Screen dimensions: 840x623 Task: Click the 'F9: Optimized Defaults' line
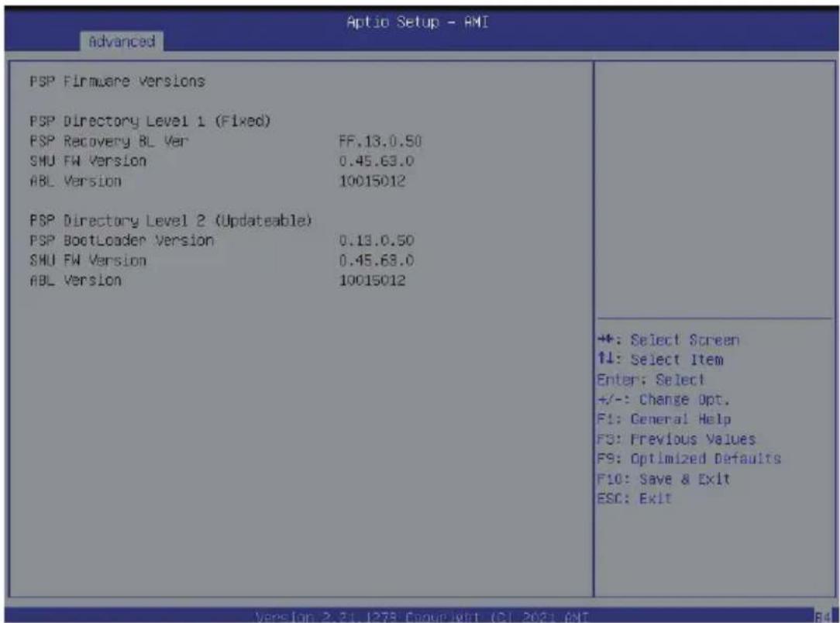coord(689,459)
